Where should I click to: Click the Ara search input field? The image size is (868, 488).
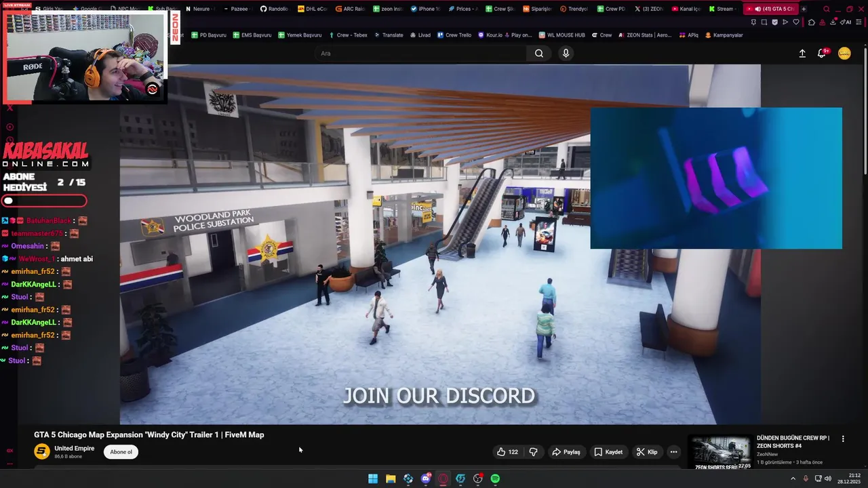[420, 54]
